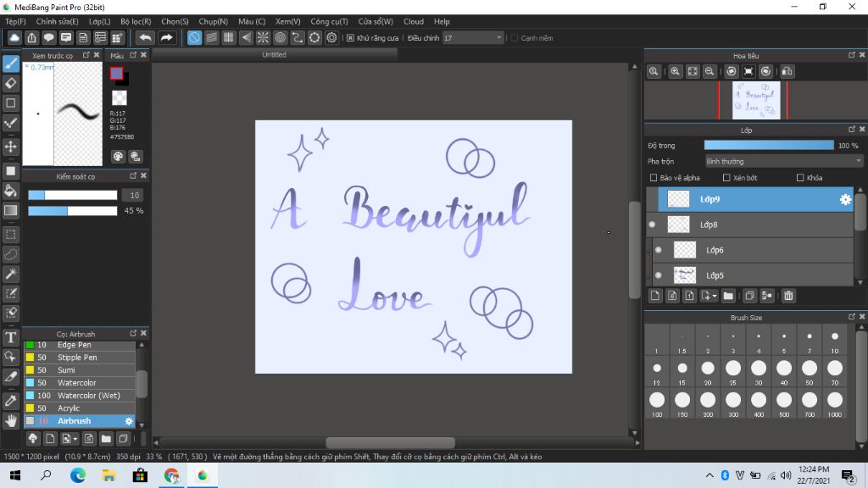Toggle the Cạnh mềm checkbox
Viewport: 868px width, 488px height.
[x=515, y=38]
